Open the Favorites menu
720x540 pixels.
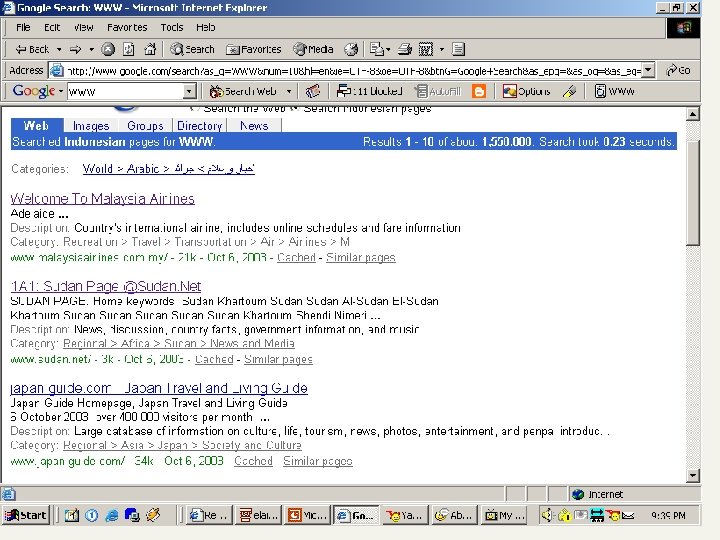click(x=127, y=28)
